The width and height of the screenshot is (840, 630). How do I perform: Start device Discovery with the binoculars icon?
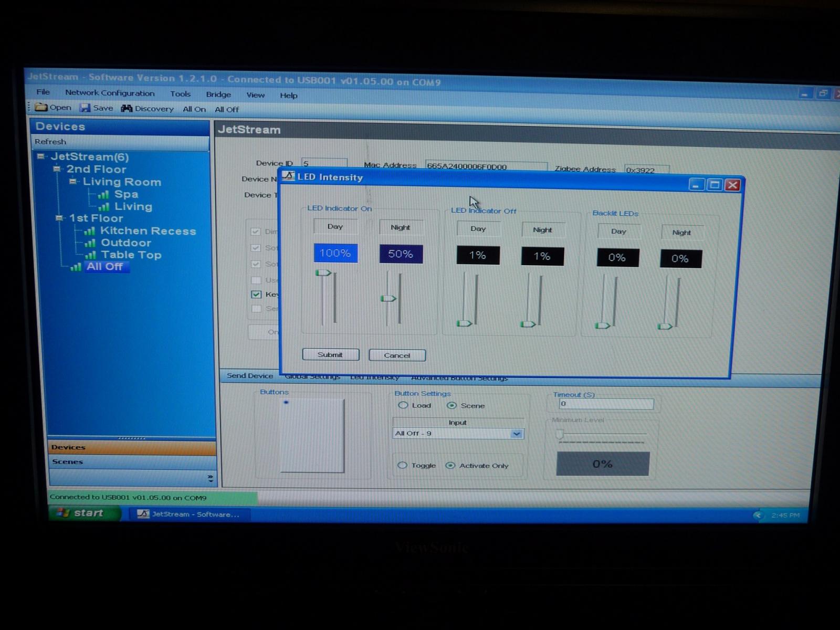click(x=127, y=108)
